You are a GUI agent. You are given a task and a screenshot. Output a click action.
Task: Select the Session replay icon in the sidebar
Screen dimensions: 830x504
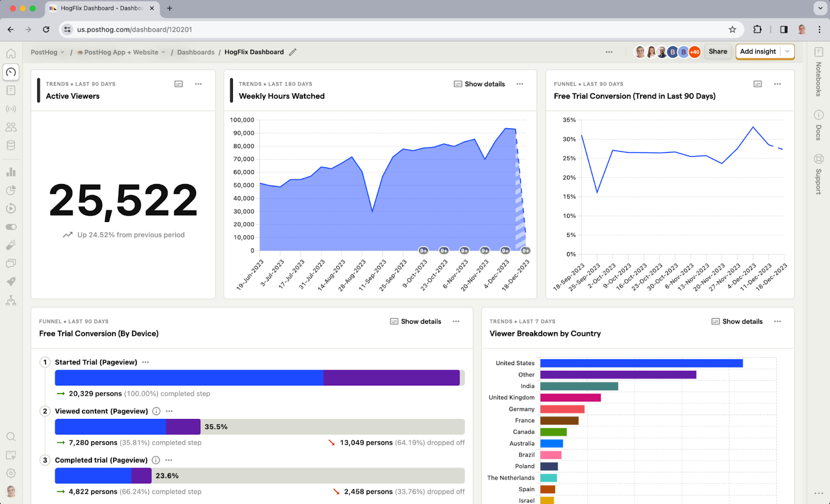[11, 208]
